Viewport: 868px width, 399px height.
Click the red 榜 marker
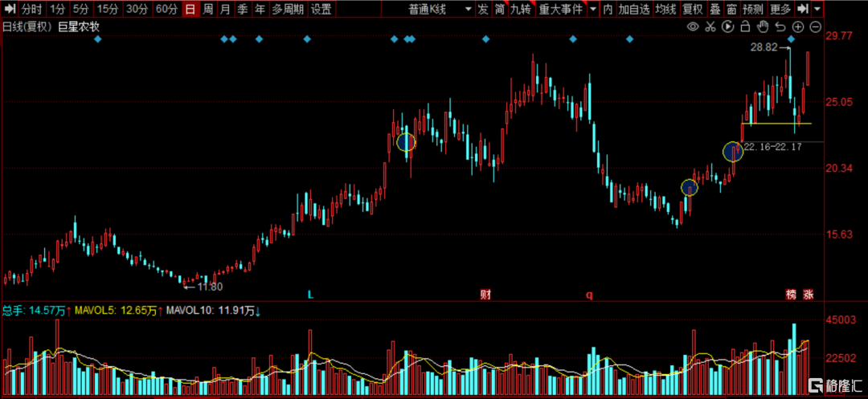[791, 295]
